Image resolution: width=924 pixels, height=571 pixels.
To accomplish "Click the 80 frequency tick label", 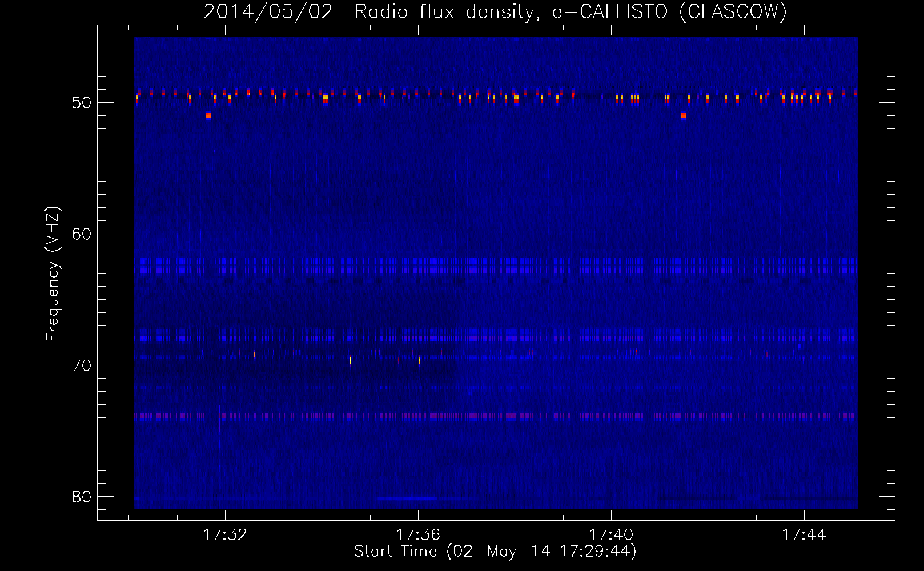I will tap(82, 497).
